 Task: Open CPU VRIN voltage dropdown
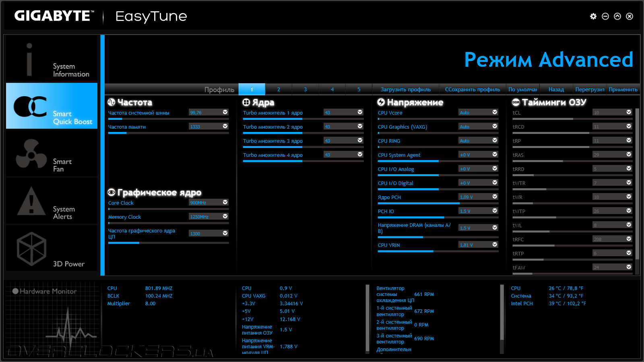478,245
